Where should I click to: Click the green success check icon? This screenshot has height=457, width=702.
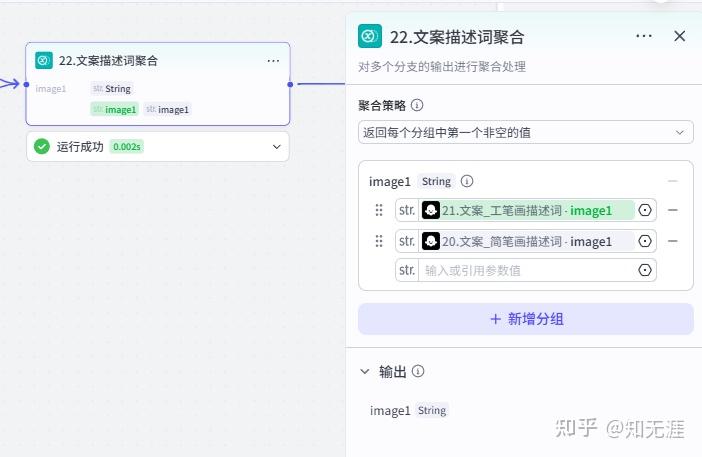pos(42,146)
